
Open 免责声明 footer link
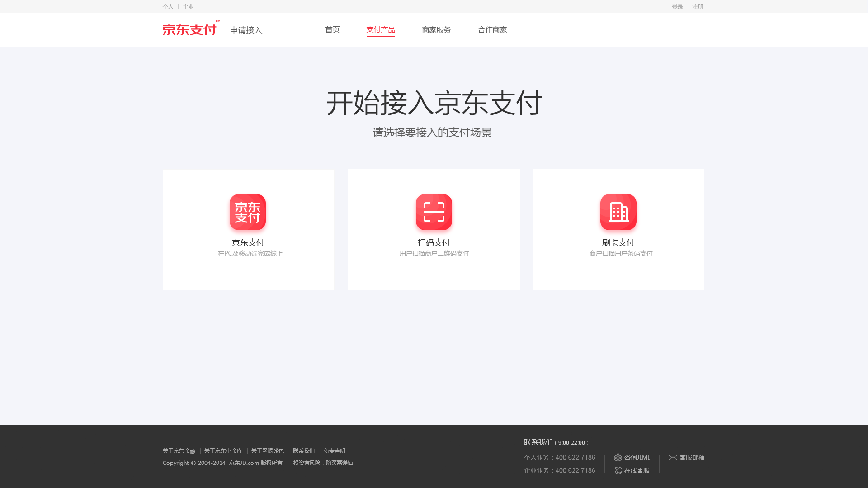click(x=335, y=451)
